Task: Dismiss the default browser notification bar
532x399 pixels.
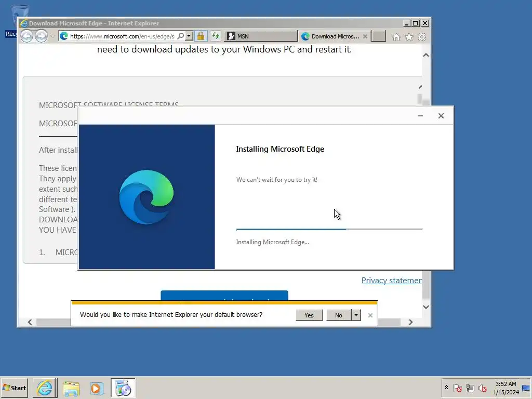Action: [370, 315]
